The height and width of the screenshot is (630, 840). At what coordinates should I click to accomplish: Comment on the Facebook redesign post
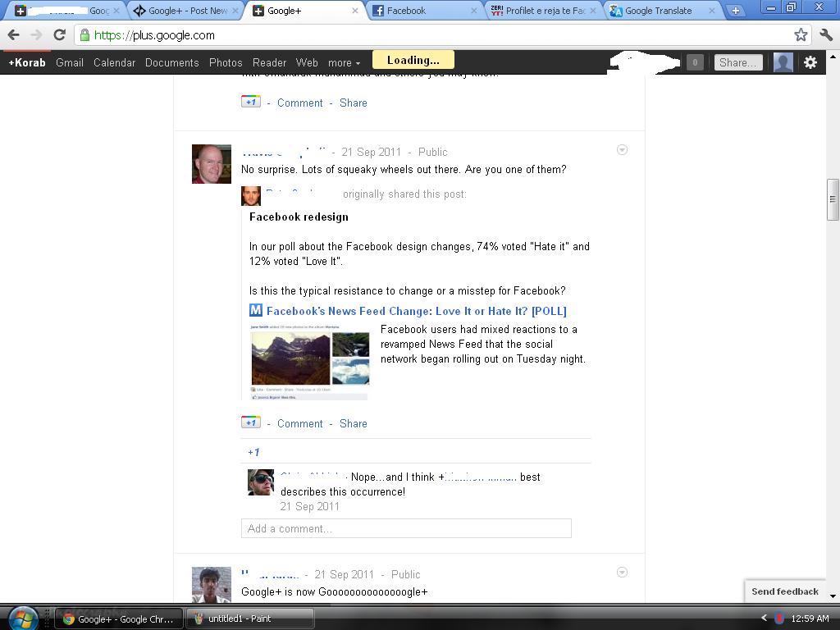coord(300,424)
